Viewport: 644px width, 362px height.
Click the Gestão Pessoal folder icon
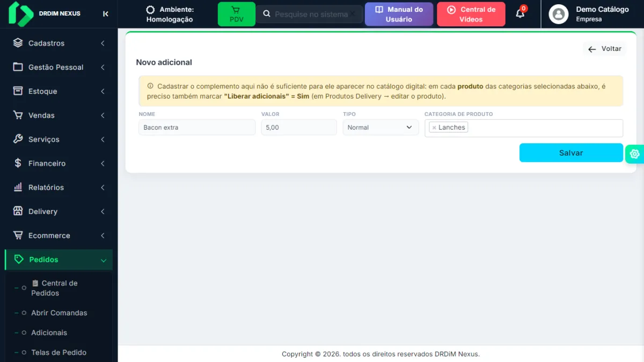tap(18, 67)
